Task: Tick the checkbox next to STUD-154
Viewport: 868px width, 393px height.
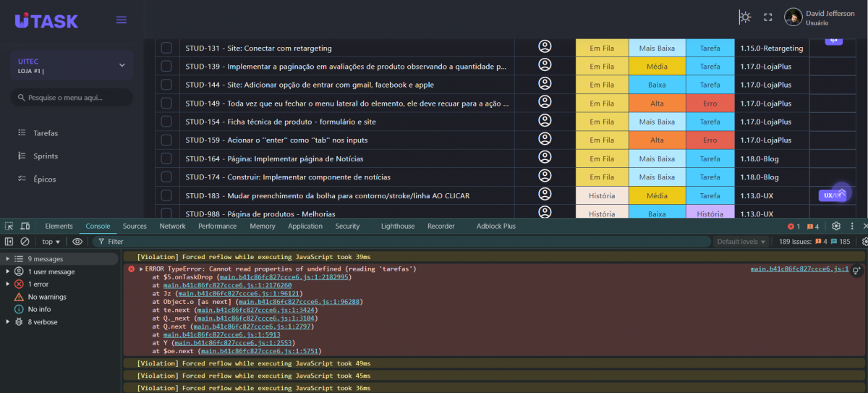Action: [166, 122]
